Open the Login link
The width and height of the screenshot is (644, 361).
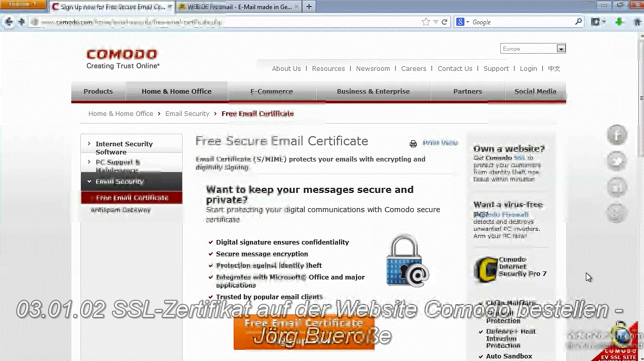pos(528,69)
